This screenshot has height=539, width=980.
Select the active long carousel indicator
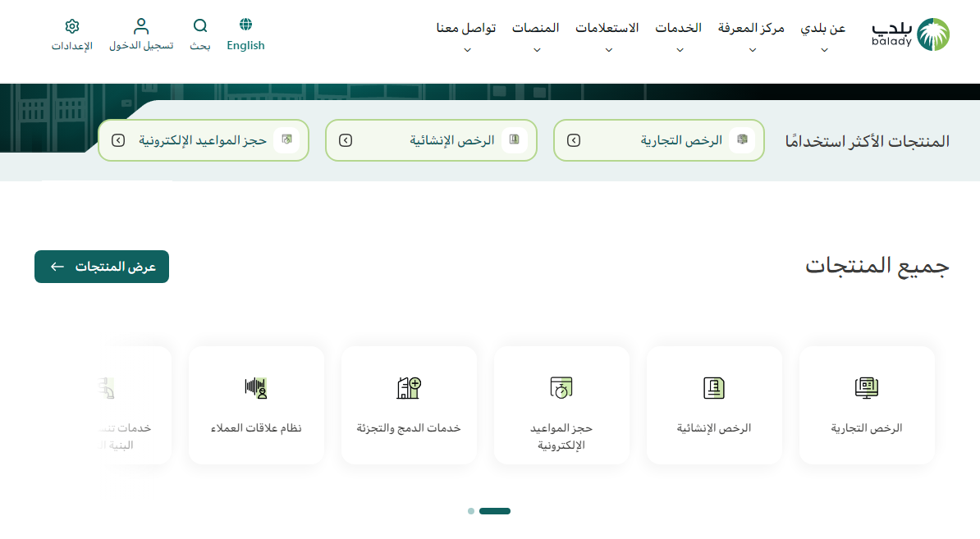pos(495,511)
